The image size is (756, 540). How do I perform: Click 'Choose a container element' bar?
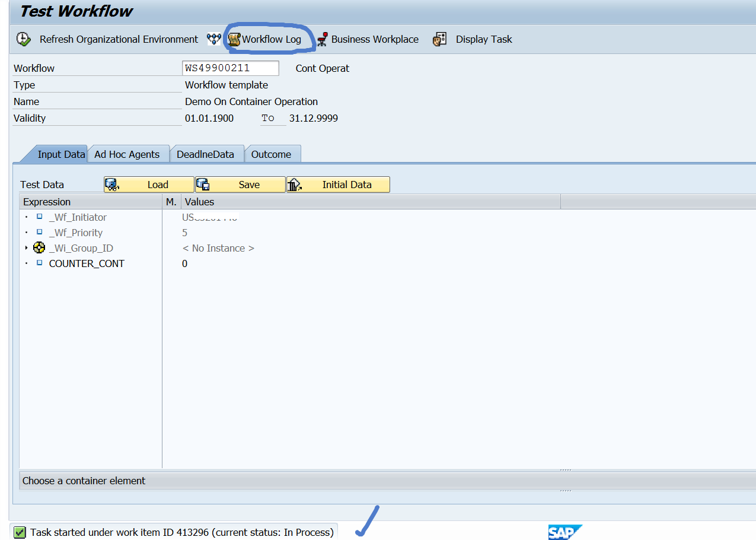pos(388,481)
